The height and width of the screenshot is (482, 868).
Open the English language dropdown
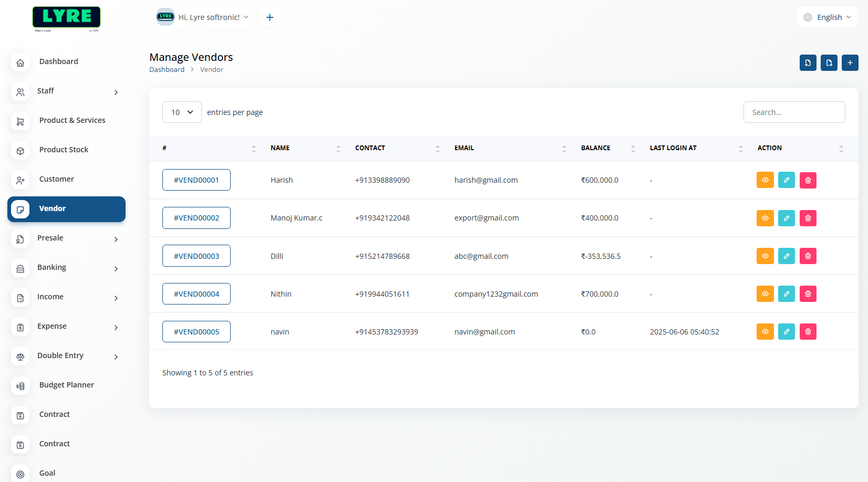(827, 17)
